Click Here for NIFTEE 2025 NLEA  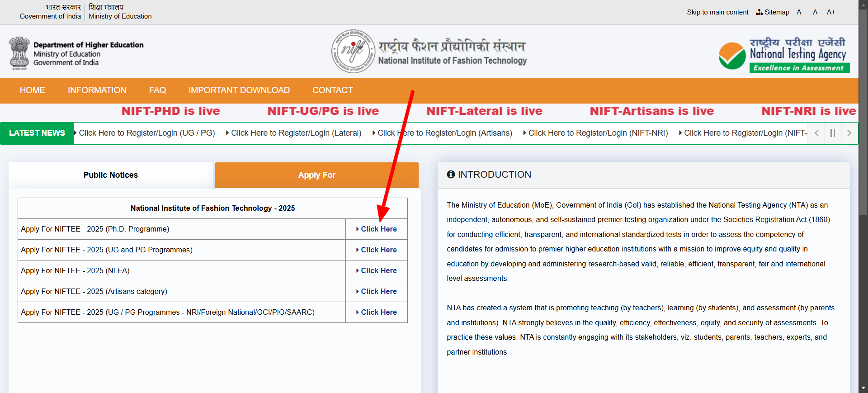point(377,271)
